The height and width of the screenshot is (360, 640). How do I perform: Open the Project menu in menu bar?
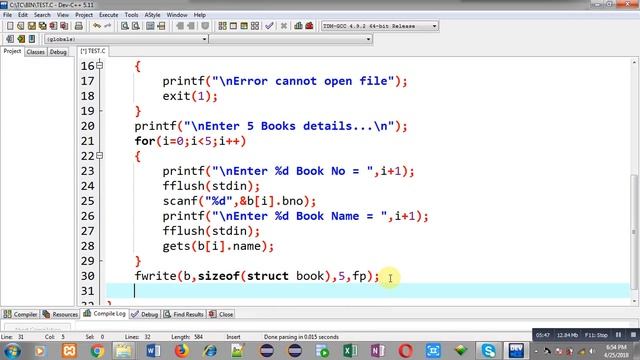(x=84, y=15)
